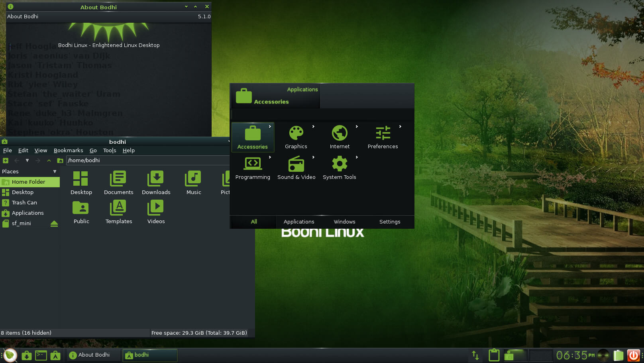Open the Tools menu
This screenshot has height=363, width=644.
110,151
